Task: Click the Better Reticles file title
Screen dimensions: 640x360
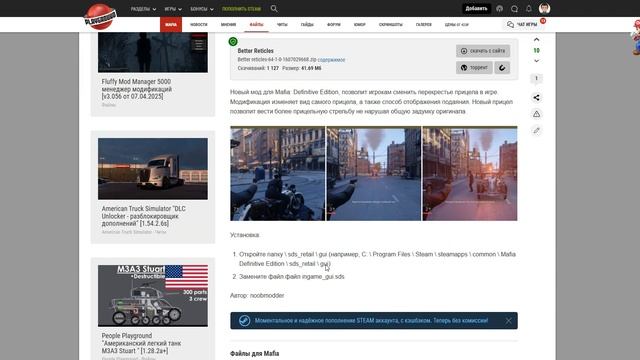Action: [x=256, y=51]
